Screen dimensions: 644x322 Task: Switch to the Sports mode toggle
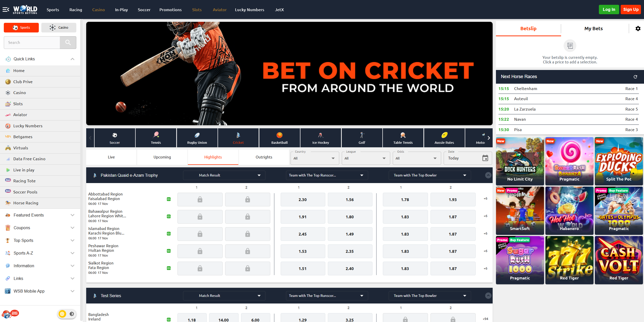click(21, 27)
